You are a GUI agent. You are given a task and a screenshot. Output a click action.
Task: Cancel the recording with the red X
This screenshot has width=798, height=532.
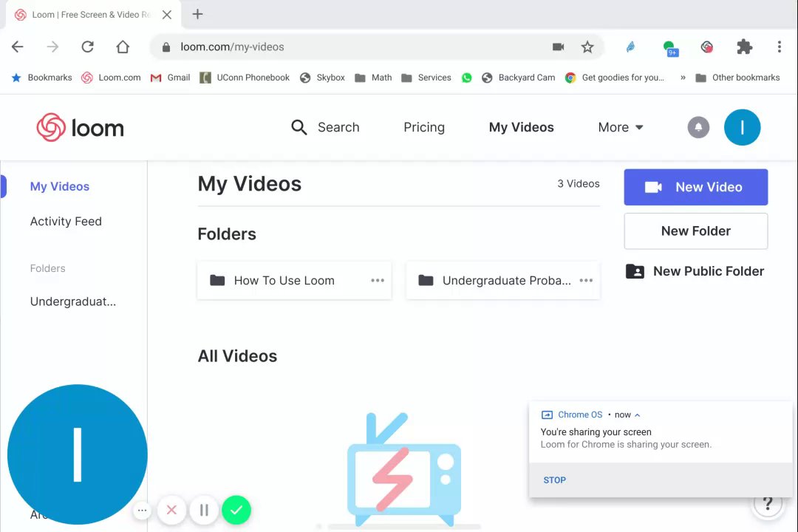coord(171,510)
